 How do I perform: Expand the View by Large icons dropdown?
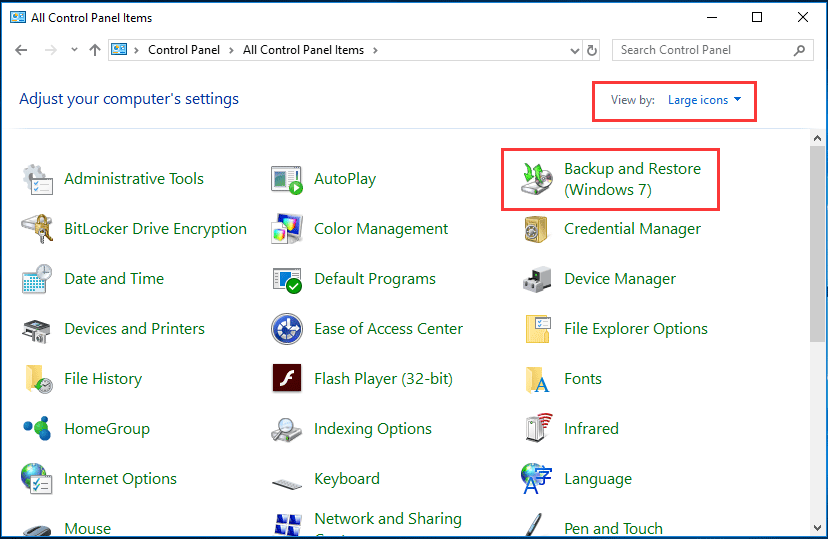click(x=705, y=100)
